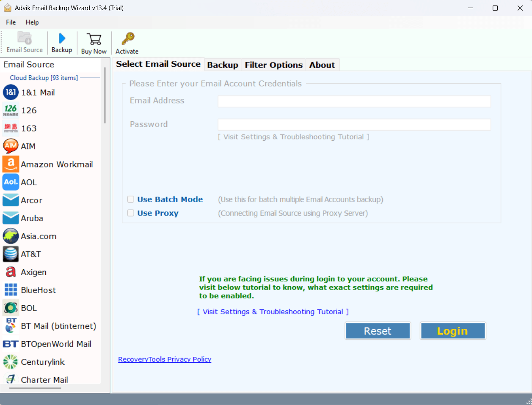Maximize the Advik Email Backup Wizard window
This screenshot has height=405, width=532.
click(x=495, y=8)
